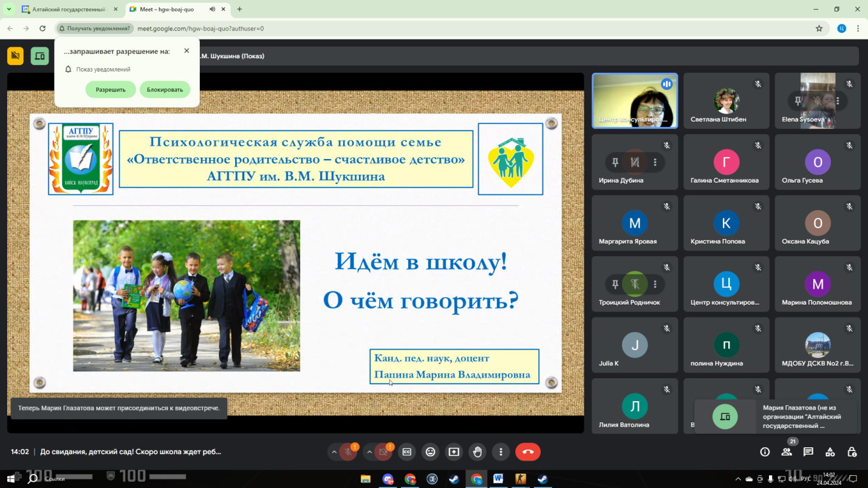Leave the call with red hang-up button
The width and height of the screenshot is (868, 488).
(528, 452)
